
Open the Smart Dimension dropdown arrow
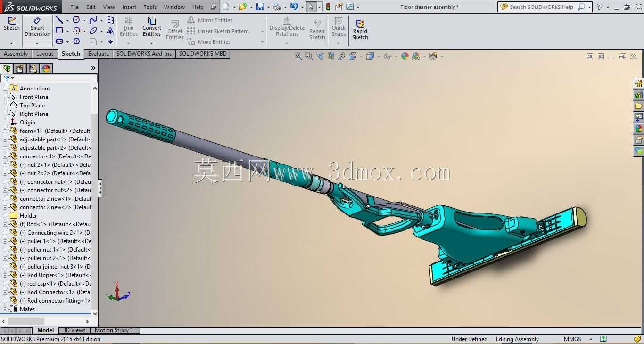pos(37,43)
